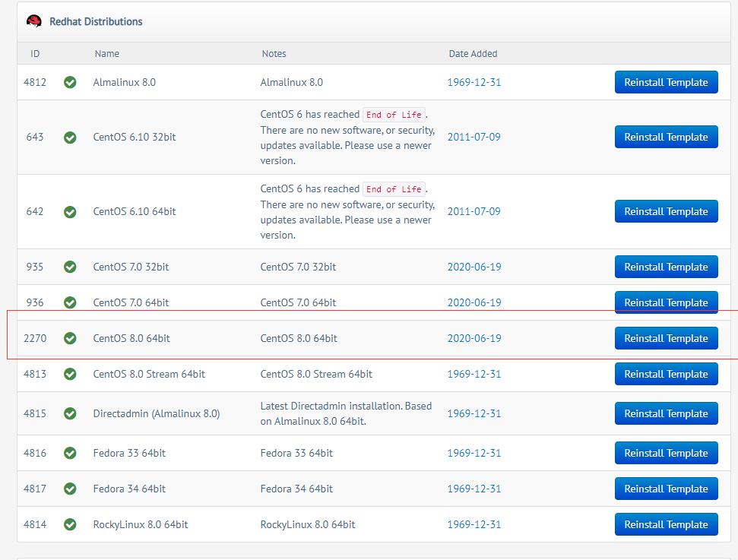Reinstall the Fedora 34 64bit template
The image size is (738, 560).
pos(666,489)
